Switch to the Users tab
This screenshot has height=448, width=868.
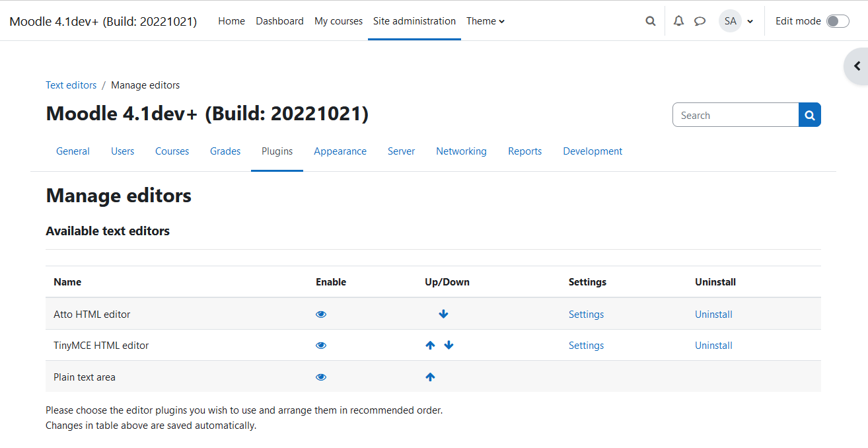[x=122, y=151]
